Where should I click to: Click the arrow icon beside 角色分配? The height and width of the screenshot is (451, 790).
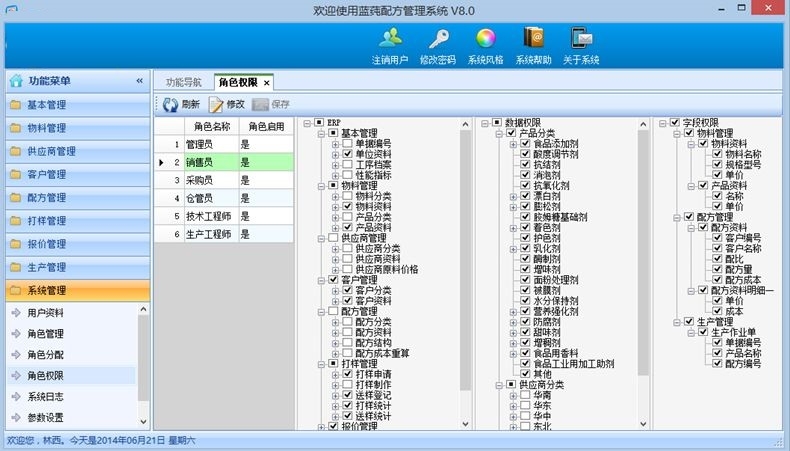[16, 355]
